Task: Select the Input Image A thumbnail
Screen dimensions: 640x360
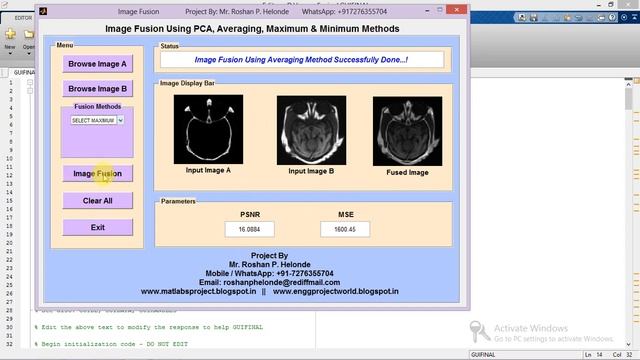Action: click(208, 129)
